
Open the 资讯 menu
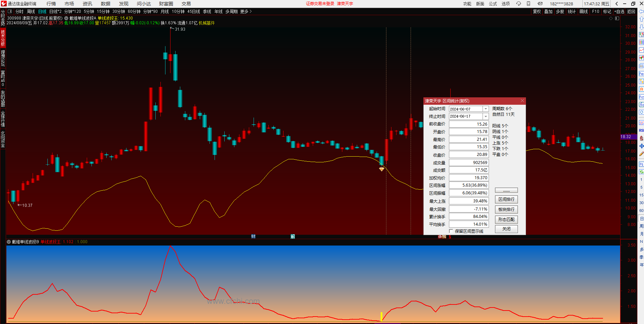[x=87, y=4]
